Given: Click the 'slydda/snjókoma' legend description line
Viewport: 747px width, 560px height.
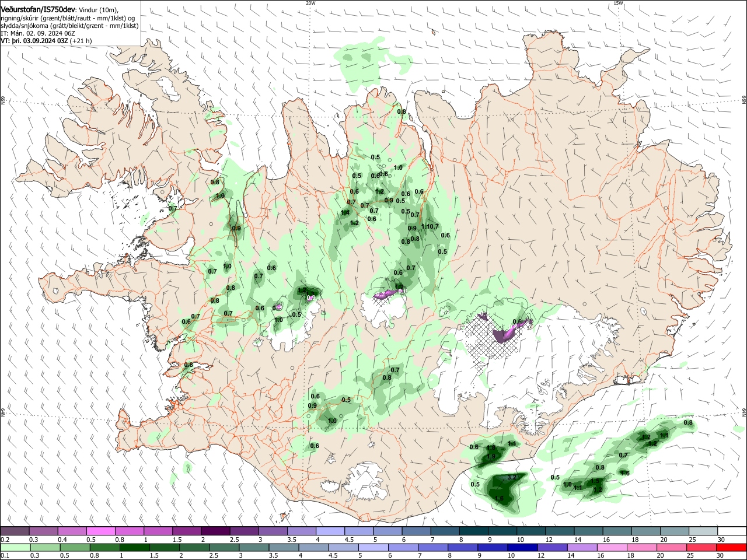Looking at the screenshot, I should pyautogui.click(x=69, y=26).
